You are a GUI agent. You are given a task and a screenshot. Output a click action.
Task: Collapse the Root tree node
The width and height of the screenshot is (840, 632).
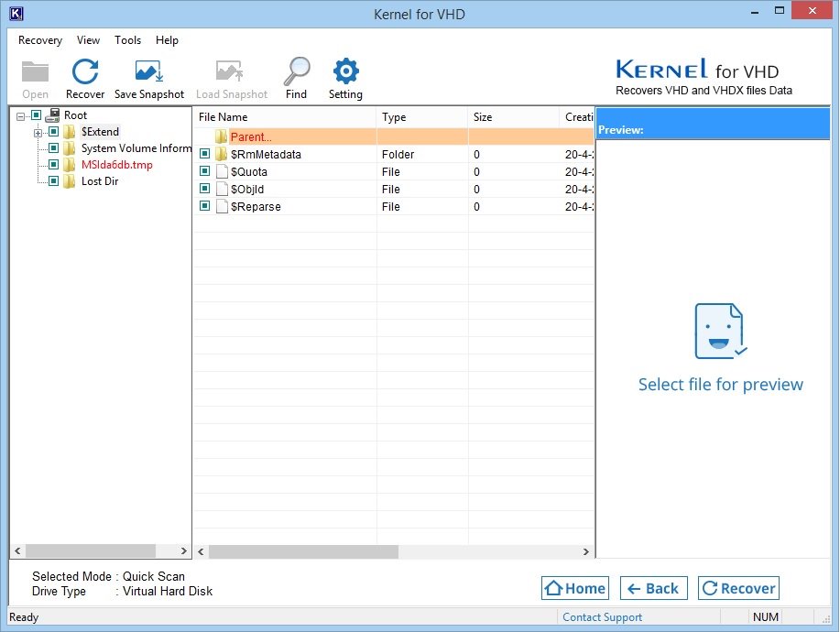click(x=20, y=116)
